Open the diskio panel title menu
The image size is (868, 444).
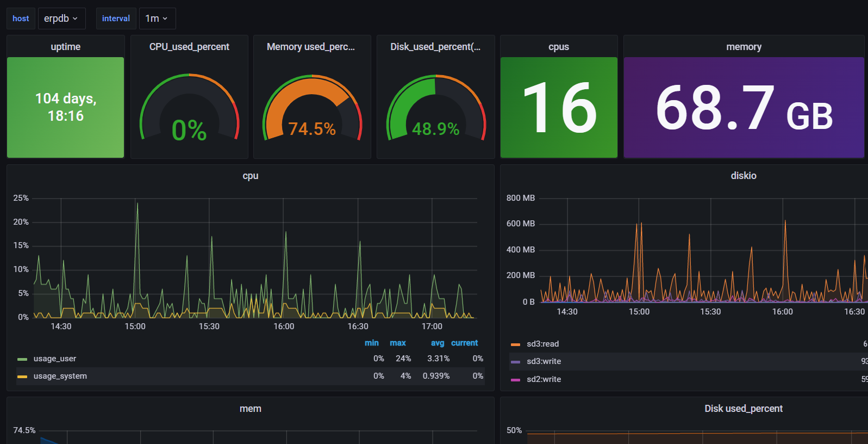pos(743,176)
